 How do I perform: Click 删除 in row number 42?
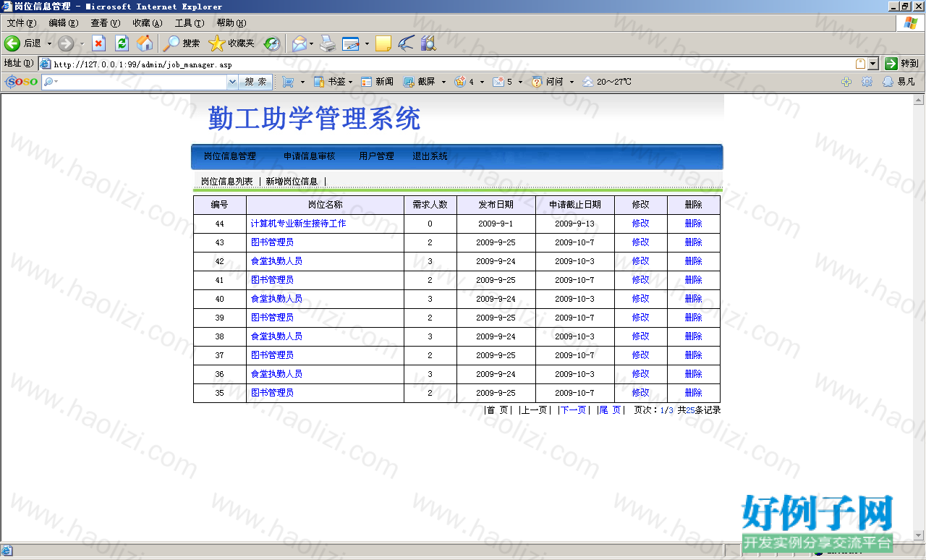(694, 261)
